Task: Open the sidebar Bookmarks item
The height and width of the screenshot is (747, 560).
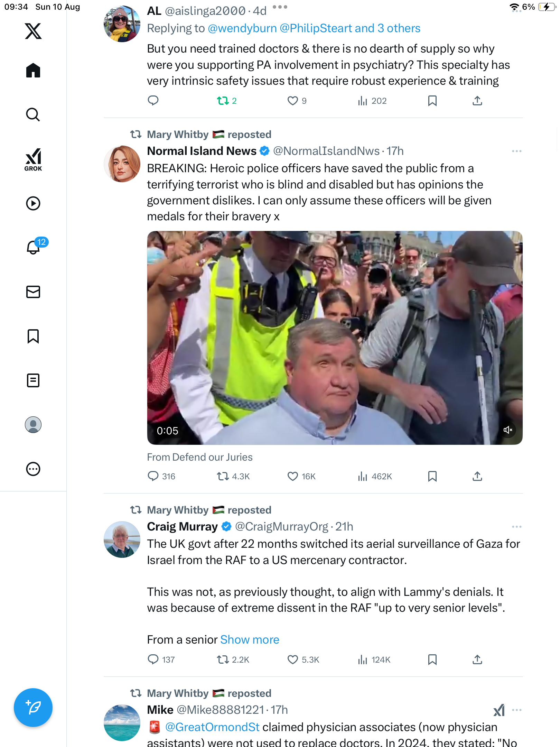Action: [33, 336]
